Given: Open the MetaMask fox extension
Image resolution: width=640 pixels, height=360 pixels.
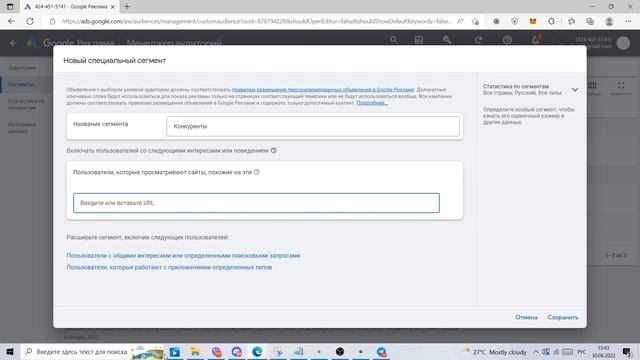Looking at the screenshot, I should (533, 21).
